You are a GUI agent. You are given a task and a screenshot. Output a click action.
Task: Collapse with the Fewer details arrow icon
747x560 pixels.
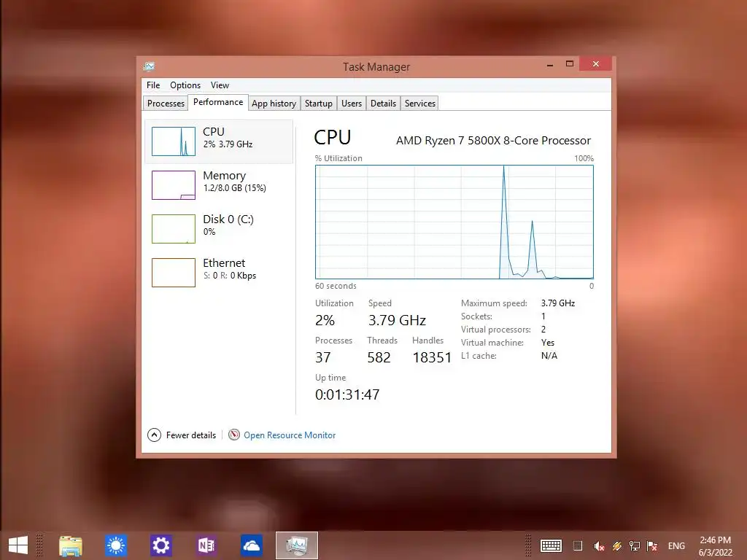[x=155, y=435]
